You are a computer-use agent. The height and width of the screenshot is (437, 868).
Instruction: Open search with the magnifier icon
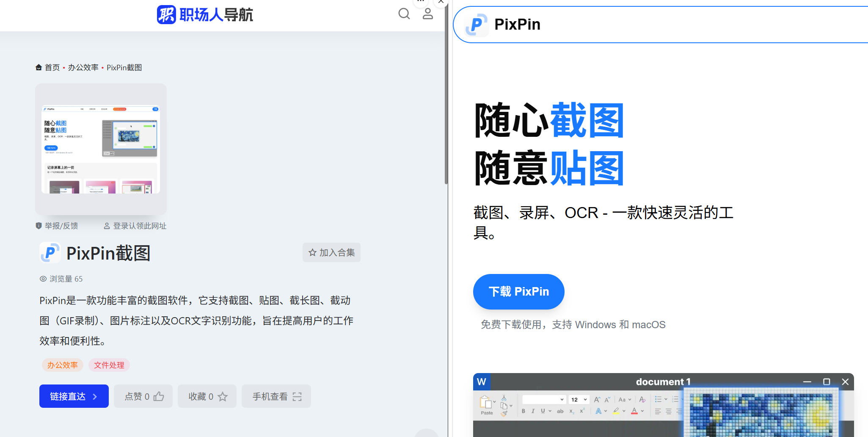coord(404,14)
